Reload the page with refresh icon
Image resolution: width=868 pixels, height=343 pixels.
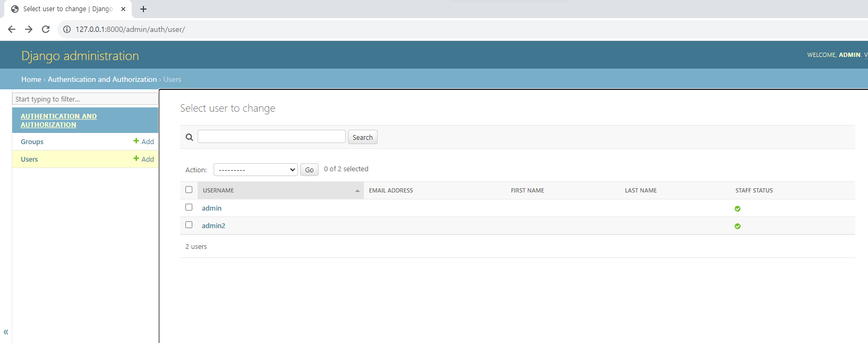[46, 29]
